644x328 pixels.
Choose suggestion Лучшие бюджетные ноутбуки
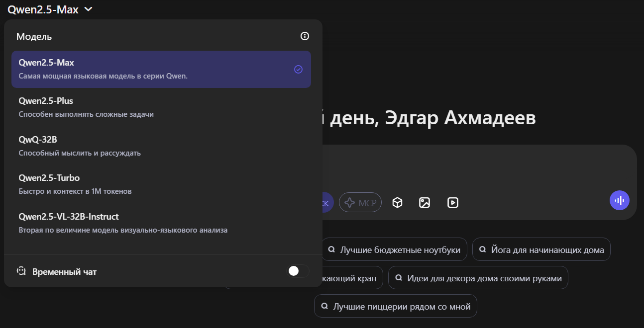(x=394, y=249)
